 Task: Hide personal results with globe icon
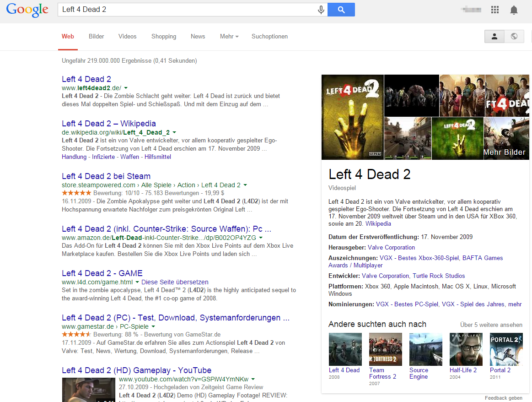pos(514,36)
